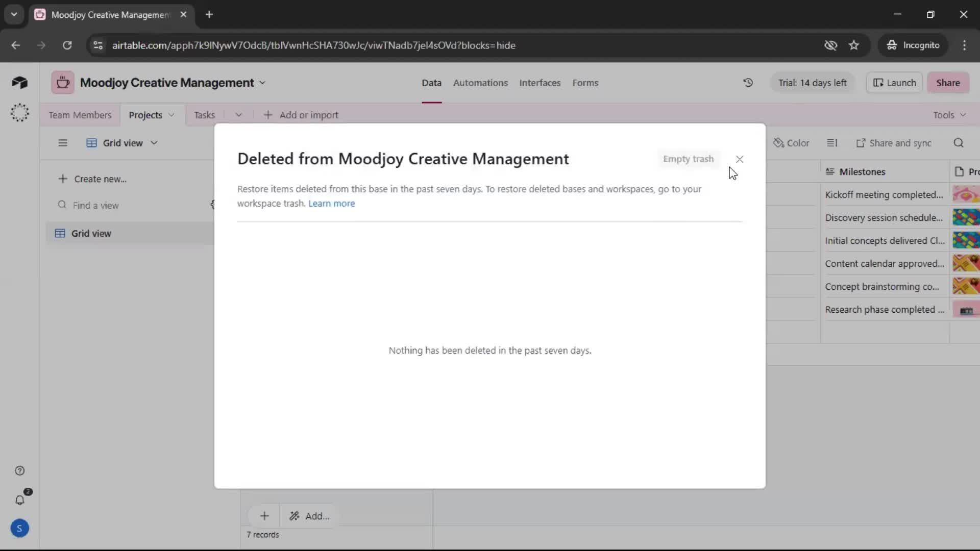Click the Omni AI circle icon in sidebar
The height and width of the screenshot is (551, 980).
click(x=19, y=113)
